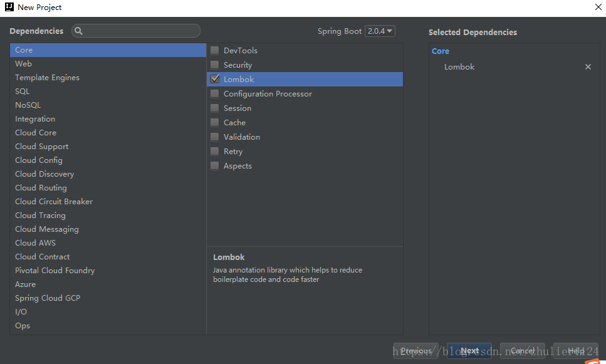The height and width of the screenshot is (364, 606).
Task: Select the Web category
Action: (x=108, y=64)
